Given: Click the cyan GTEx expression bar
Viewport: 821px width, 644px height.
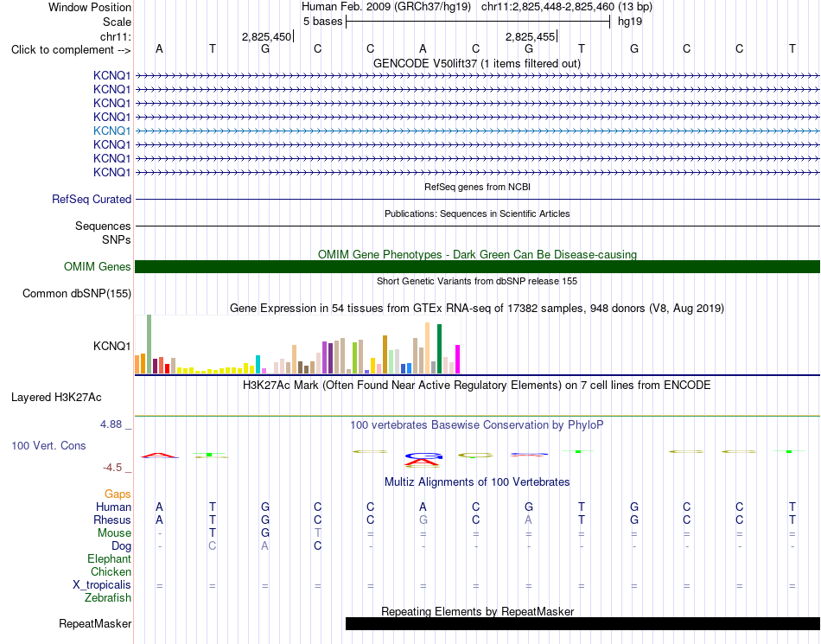Looking at the screenshot, I should [x=258, y=365].
